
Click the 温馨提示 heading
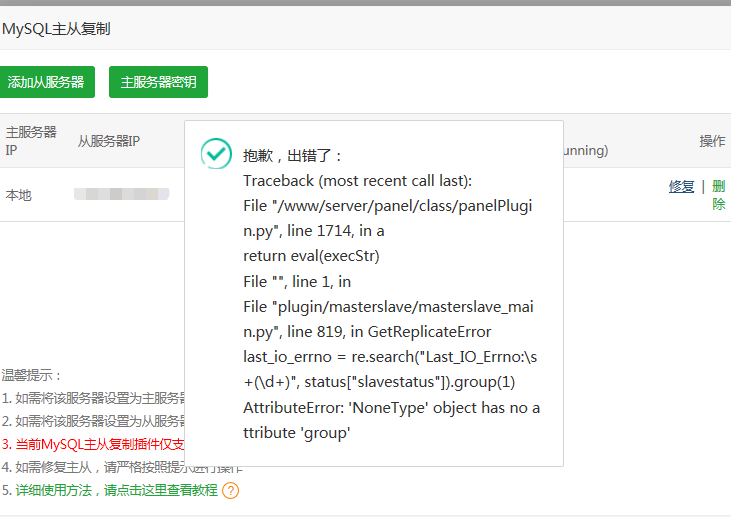tap(31, 375)
